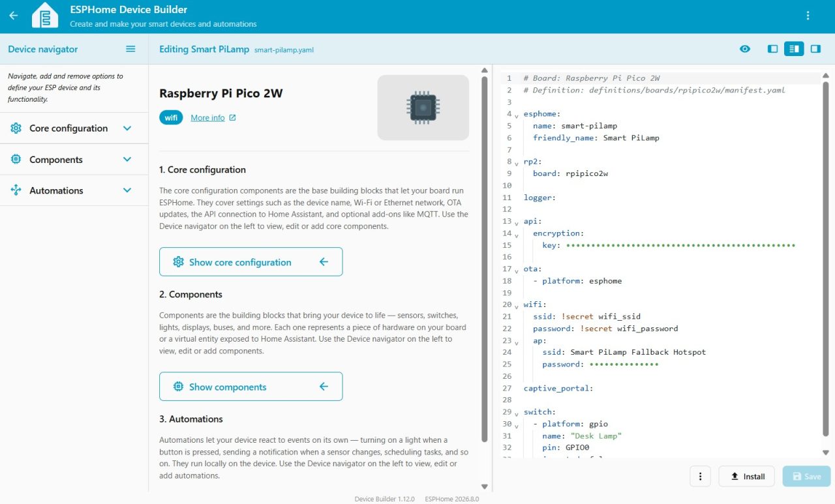835x504 pixels.
Task: Open the Components navigator item
Action: [74, 160]
